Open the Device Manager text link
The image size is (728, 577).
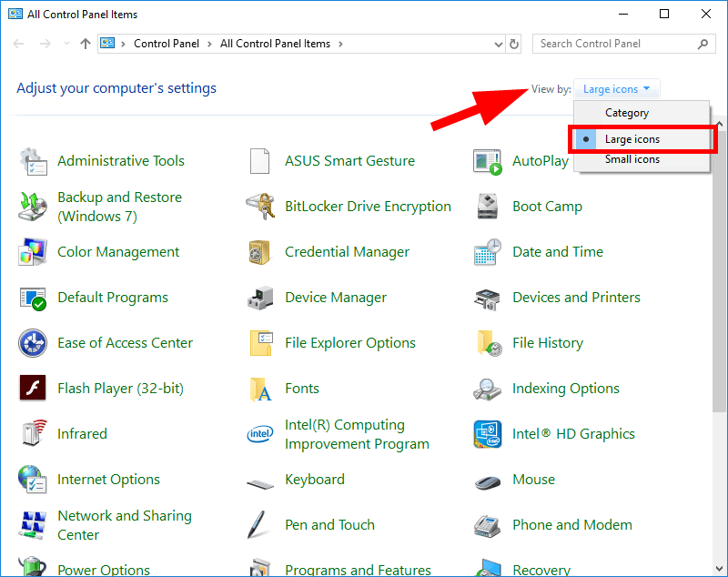coord(336,297)
